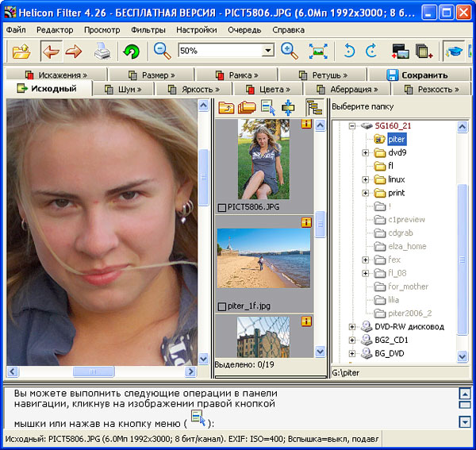Toggle the graduation cap expert mode icon

[x=454, y=51]
